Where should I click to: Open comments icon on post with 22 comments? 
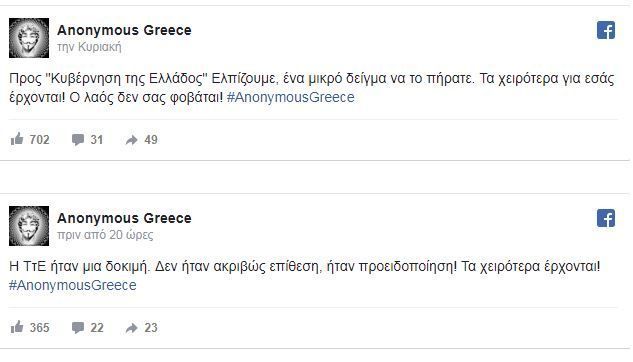pos(78,328)
